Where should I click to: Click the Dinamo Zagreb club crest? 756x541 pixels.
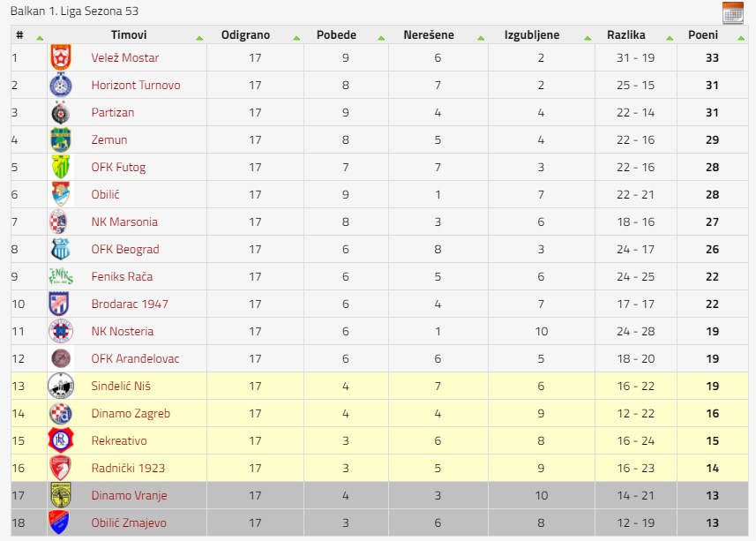tap(61, 413)
